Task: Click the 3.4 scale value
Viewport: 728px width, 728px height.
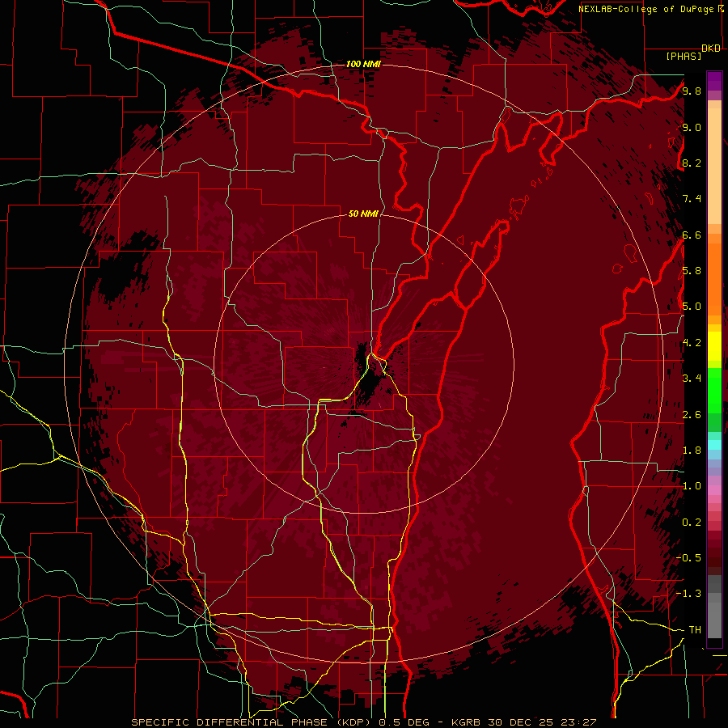Action: point(692,379)
